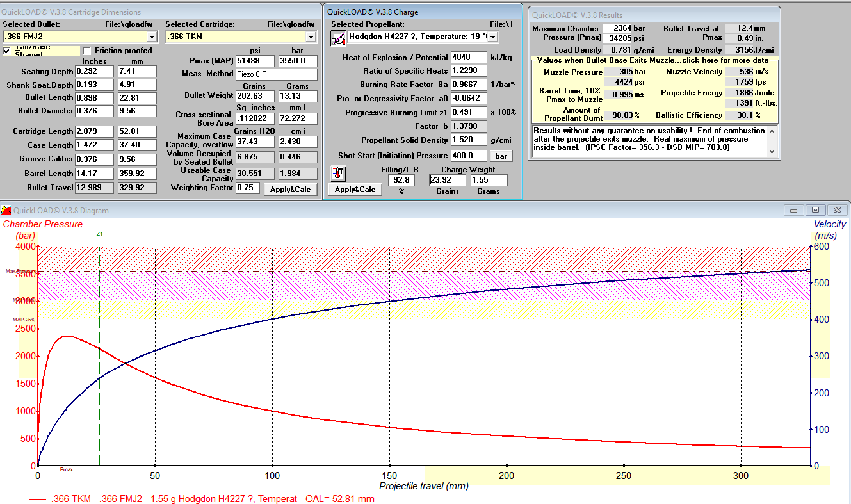851x504 pixels.
Task: Click the Ballistic Efficiency value 30.1
Action: tap(740, 115)
